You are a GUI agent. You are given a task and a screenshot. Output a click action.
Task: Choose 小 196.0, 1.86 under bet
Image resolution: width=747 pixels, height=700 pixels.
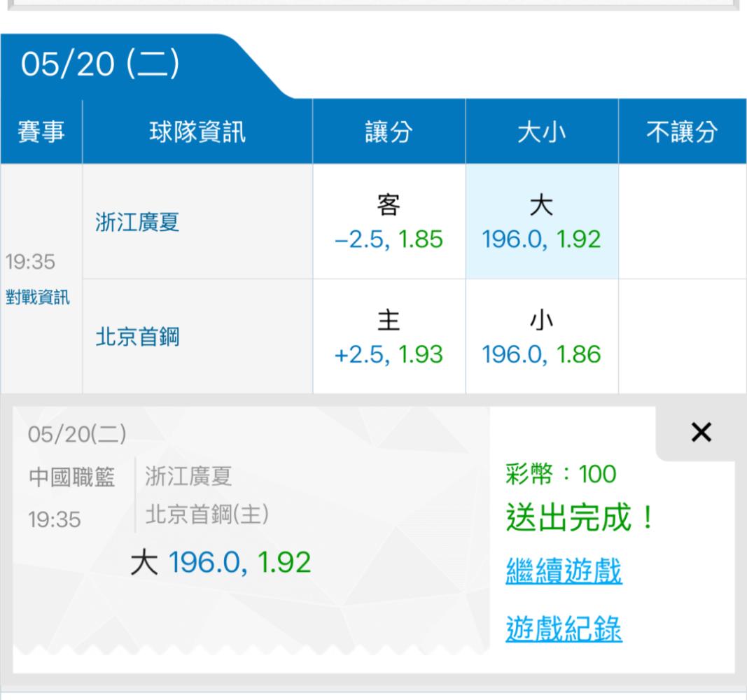click(542, 337)
